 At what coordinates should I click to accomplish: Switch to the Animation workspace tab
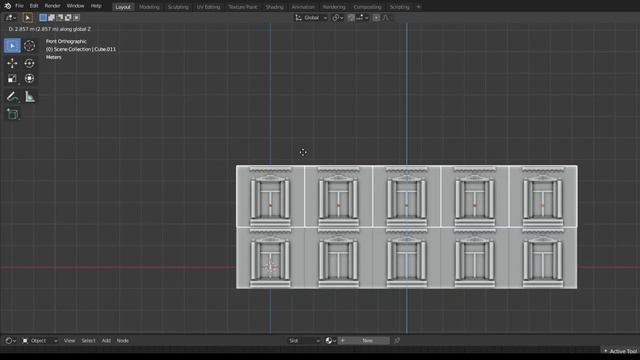303,7
